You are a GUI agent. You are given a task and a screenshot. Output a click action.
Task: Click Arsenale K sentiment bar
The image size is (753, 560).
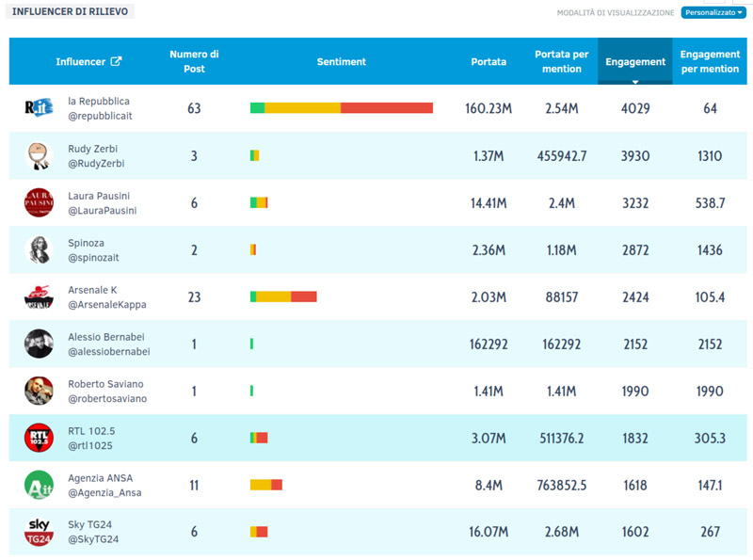(283, 296)
